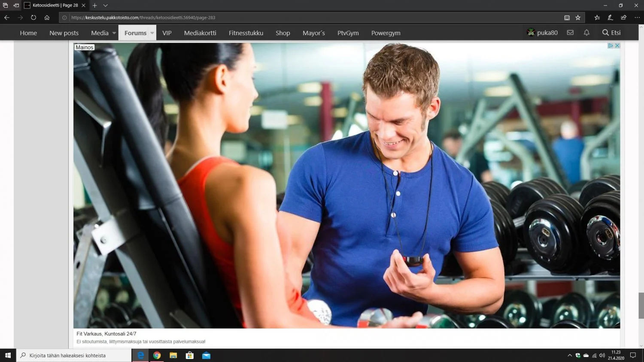Click the Share page icon in browser toolbar
This screenshot has height=362, width=644.
(623, 18)
